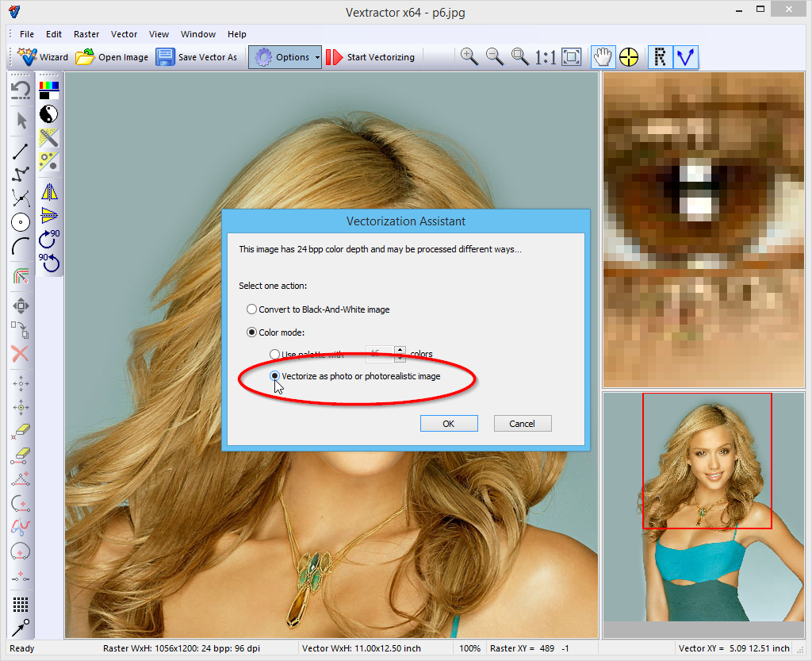This screenshot has height=661, width=812.
Task: Open the Raster menu
Action: 86,34
